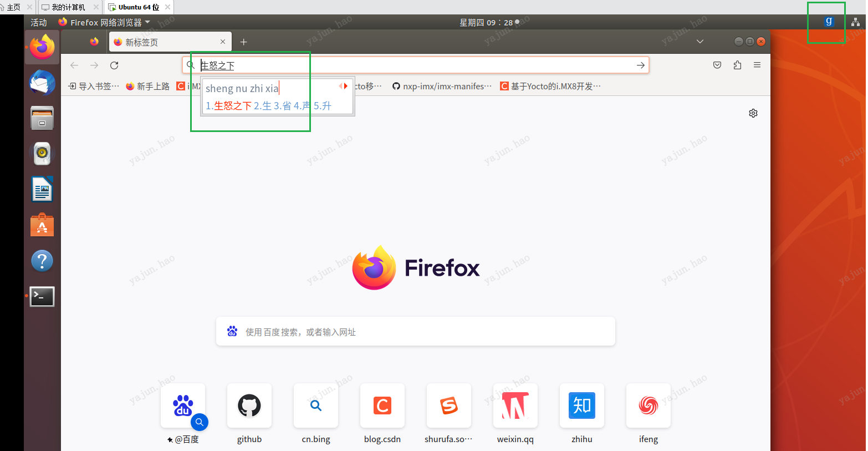Viewport: 868px width, 451px height.
Task: Click the address bar go arrow
Action: pos(641,65)
